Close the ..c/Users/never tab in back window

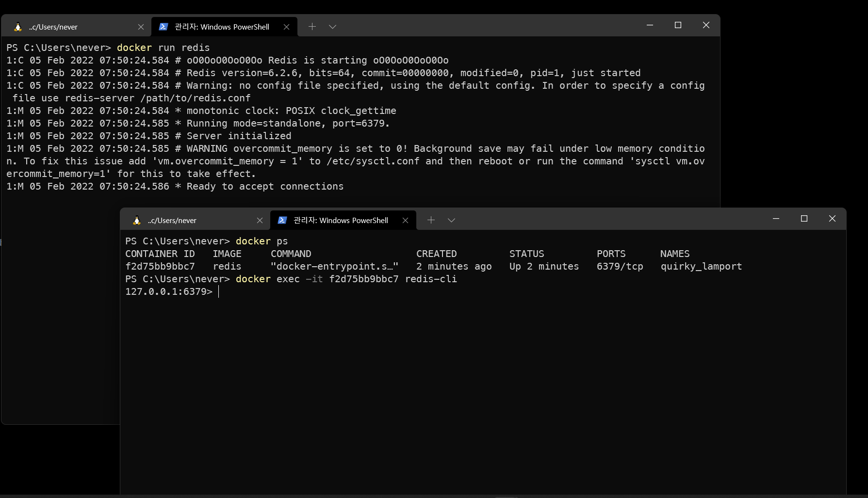pos(141,27)
